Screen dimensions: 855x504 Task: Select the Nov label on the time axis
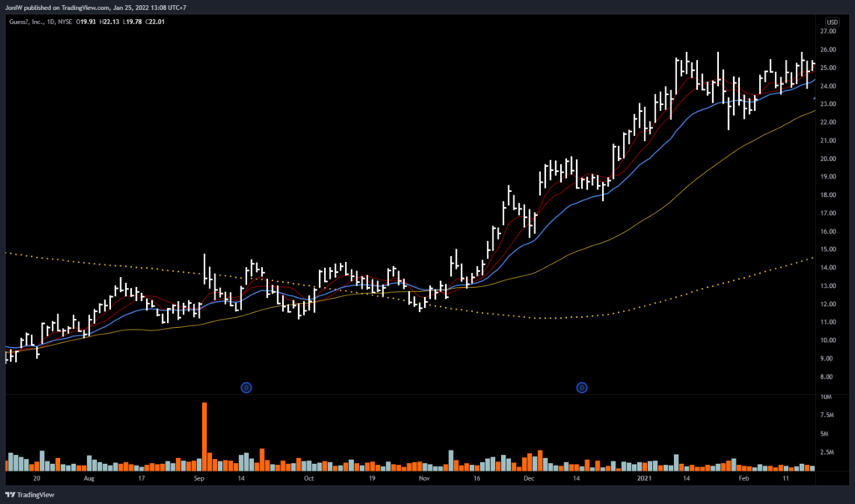pyautogui.click(x=423, y=480)
